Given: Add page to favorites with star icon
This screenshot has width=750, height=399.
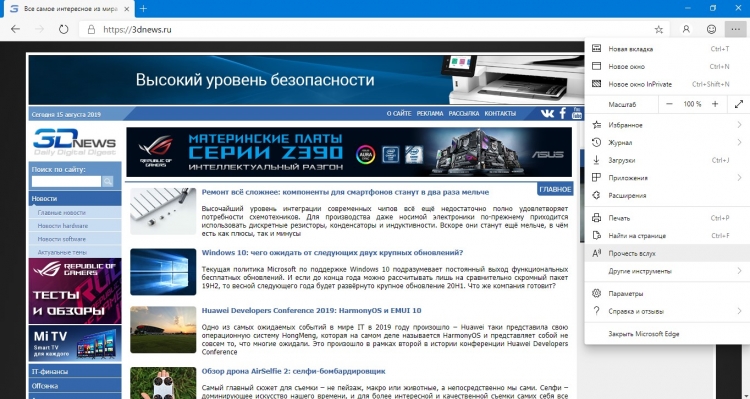Looking at the screenshot, I should (659, 30).
